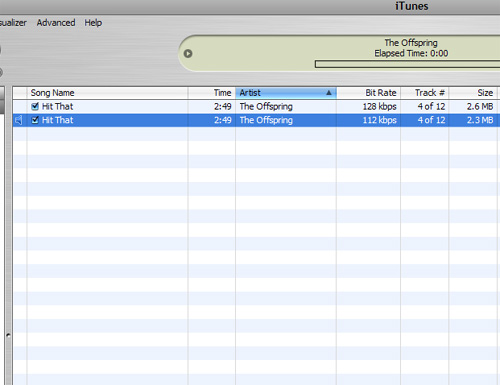Click the 2:49 time in the 112 kbps row
This screenshot has height=385, width=500.
(x=223, y=120)
